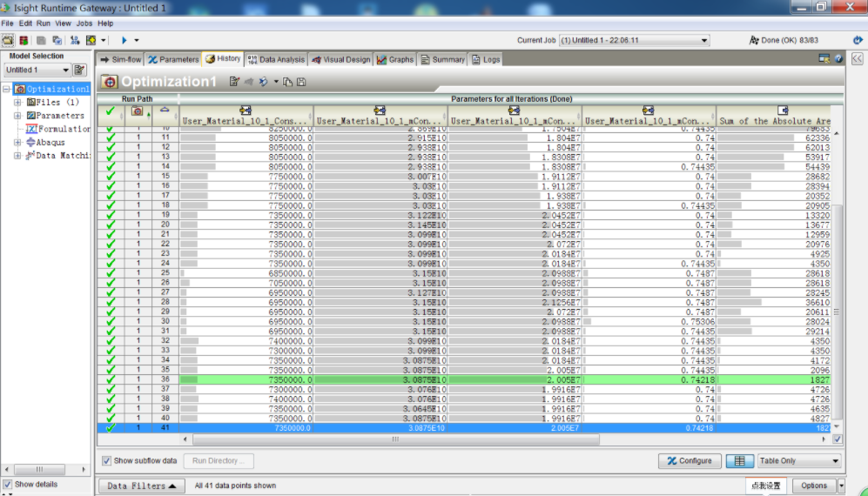This screenshot has height=496, width=868.
Task: Open the dropdown arrow next to the blue arrows icon
Action: coord(276,82)
